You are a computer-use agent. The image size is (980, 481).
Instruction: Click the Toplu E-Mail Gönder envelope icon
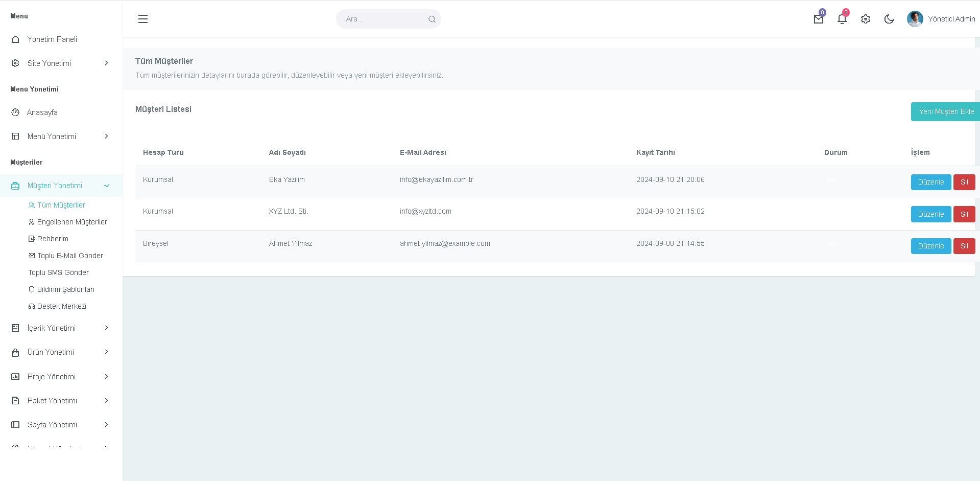[32, 256]
